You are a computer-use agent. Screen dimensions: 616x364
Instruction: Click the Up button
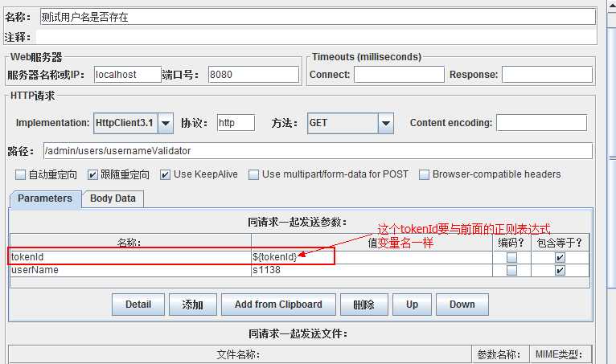(x=412, y=305)
